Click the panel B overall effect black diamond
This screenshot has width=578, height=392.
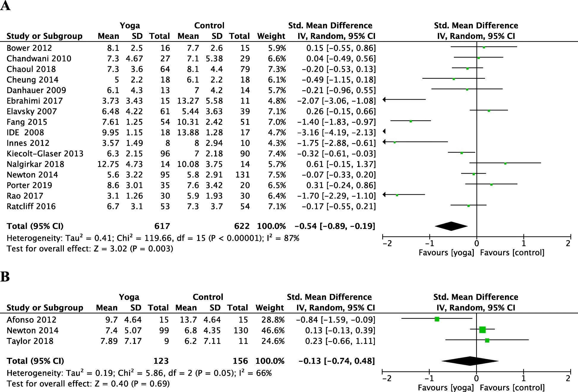point(470,361)
